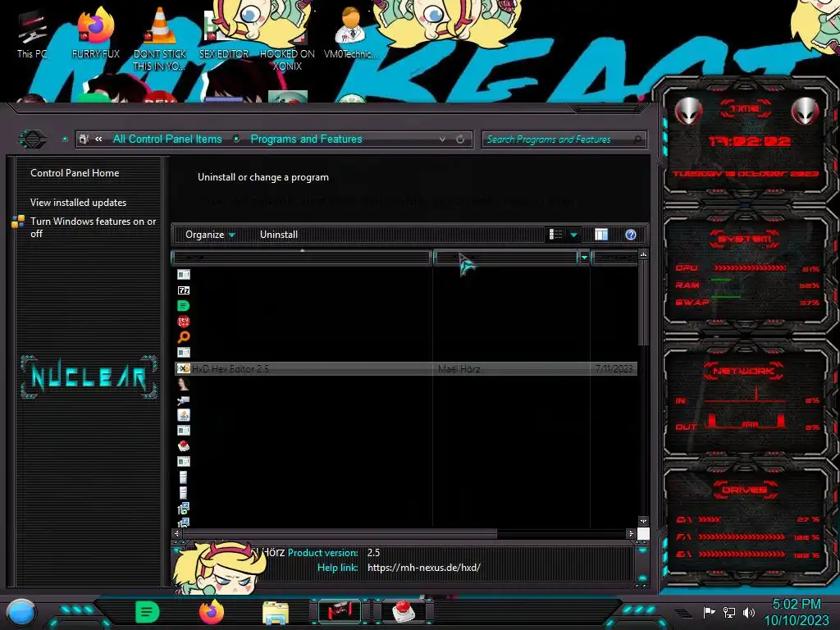The image size is (840, 630).
Task: Sort by the Publisher column header
Action: (506, 258)
